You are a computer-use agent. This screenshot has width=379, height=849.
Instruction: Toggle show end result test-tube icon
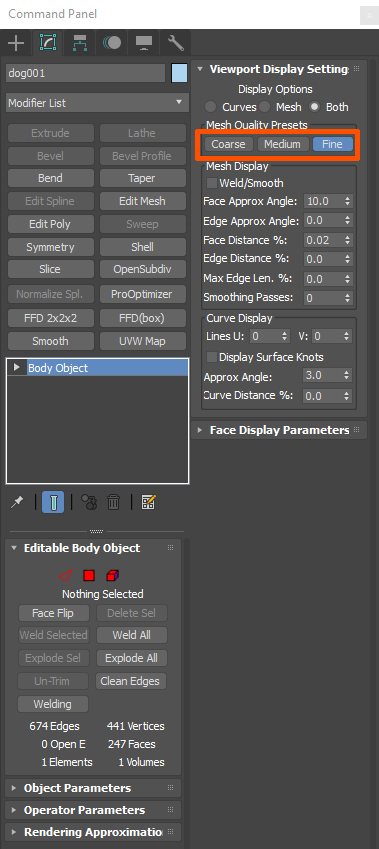coord(53,502)
